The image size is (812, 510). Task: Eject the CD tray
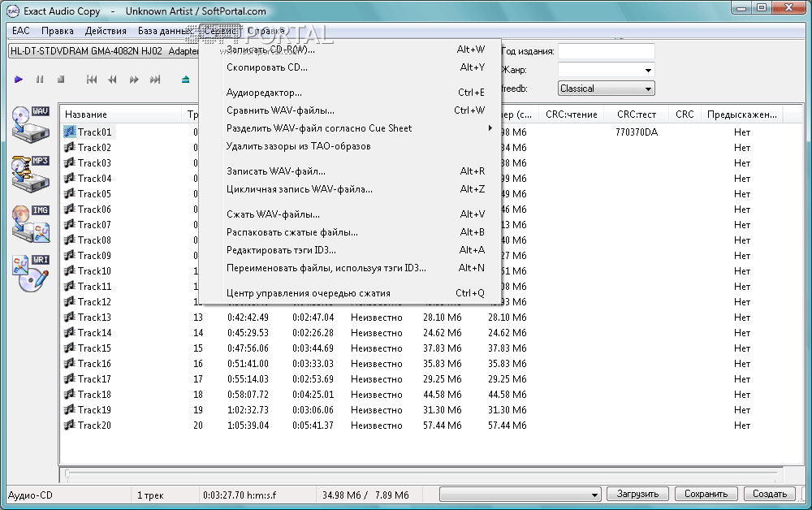click(x=185, y=80)
